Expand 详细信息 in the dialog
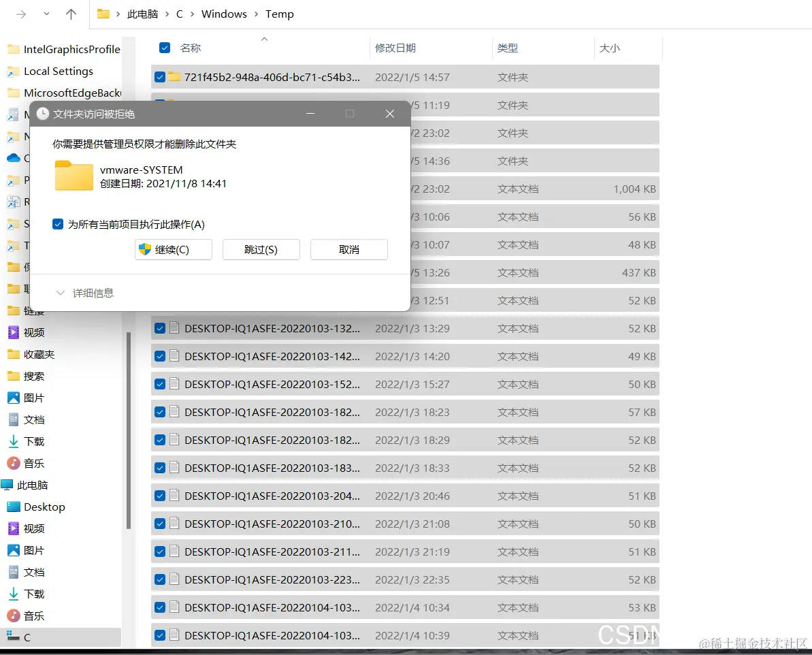The height and width of the screenshot is (655, 812). (85, 293)
